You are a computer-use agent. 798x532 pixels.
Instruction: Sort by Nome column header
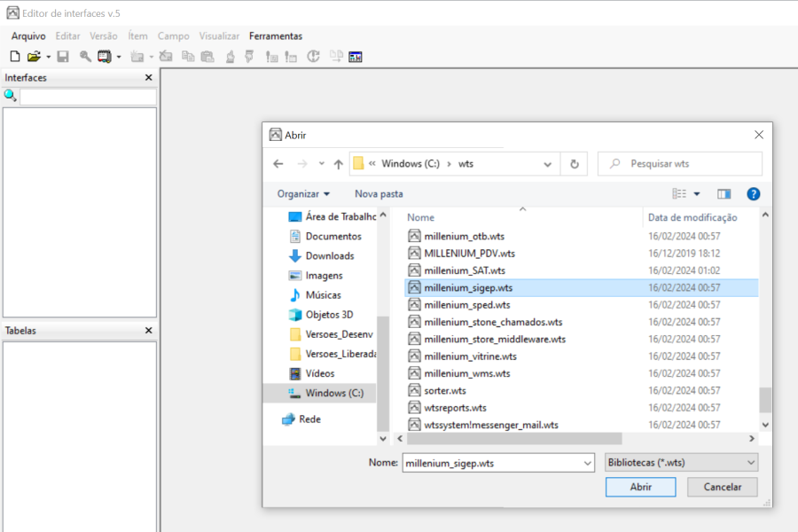[x=420, y=217]
